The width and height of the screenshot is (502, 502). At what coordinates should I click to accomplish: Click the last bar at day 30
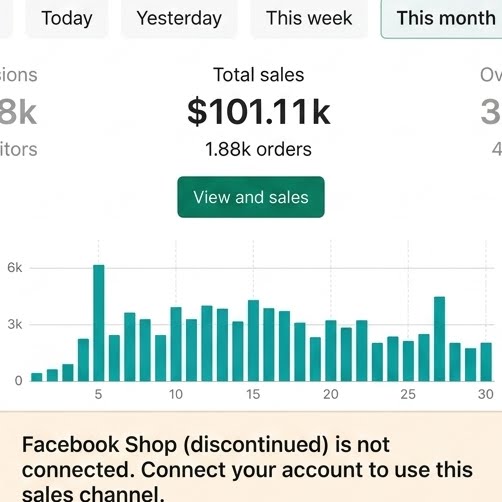point(486,362)
